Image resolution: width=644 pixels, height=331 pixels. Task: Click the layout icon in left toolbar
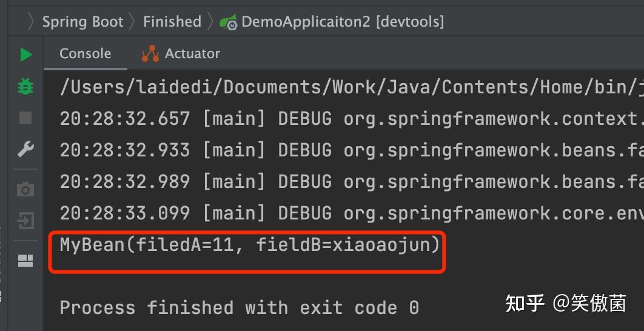(25, 261)
